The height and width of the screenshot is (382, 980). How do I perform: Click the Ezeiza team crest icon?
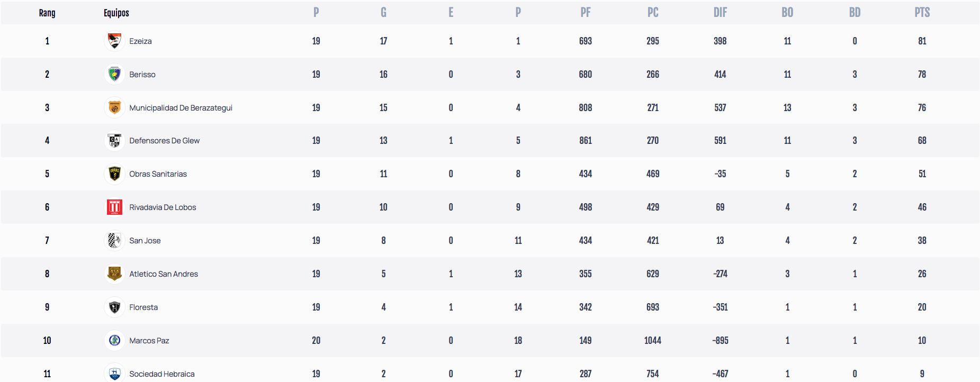(x=114, y=41)
